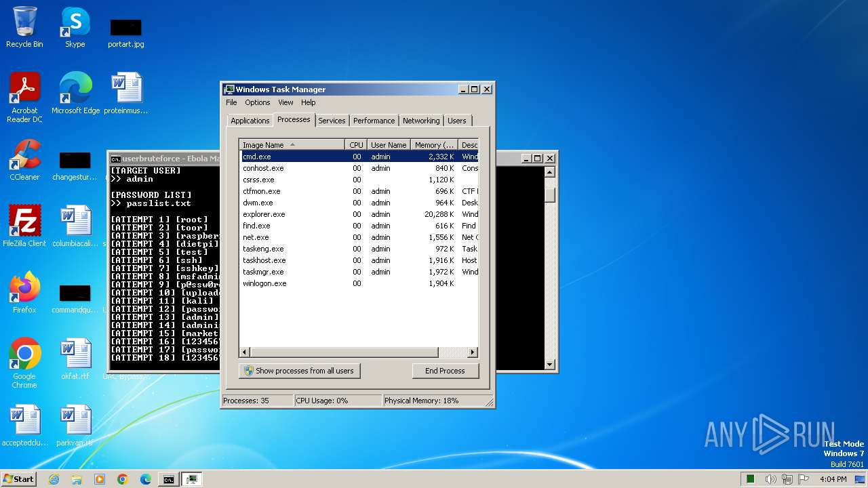Sort by the Image Name column header
The width and height of the screenshot is (868, 488).
pyautogui.click(x=292, y=144)
